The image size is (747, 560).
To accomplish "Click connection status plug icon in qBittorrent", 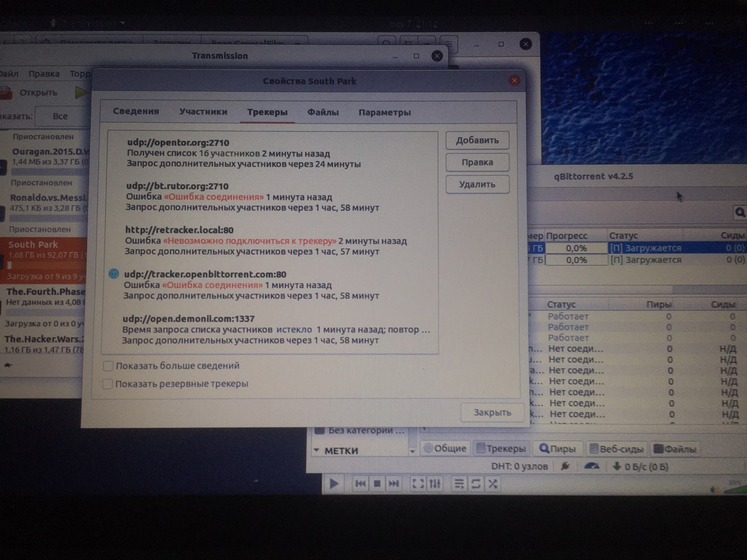I will click(565, 466).
